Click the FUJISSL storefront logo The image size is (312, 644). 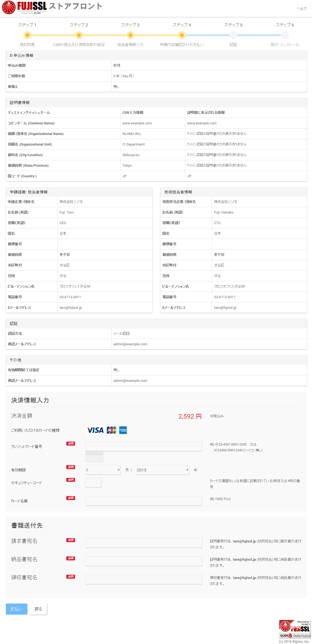tap(24, 8)
